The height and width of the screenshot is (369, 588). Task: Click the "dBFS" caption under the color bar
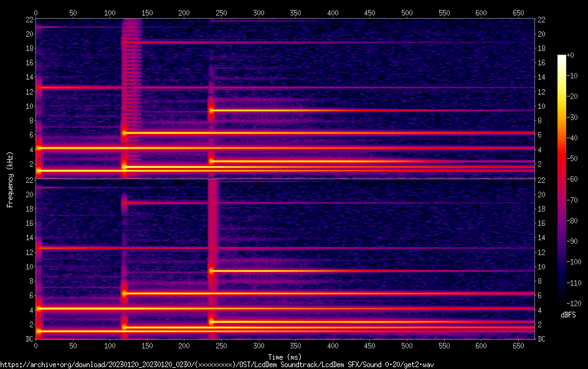coord(568,315)
